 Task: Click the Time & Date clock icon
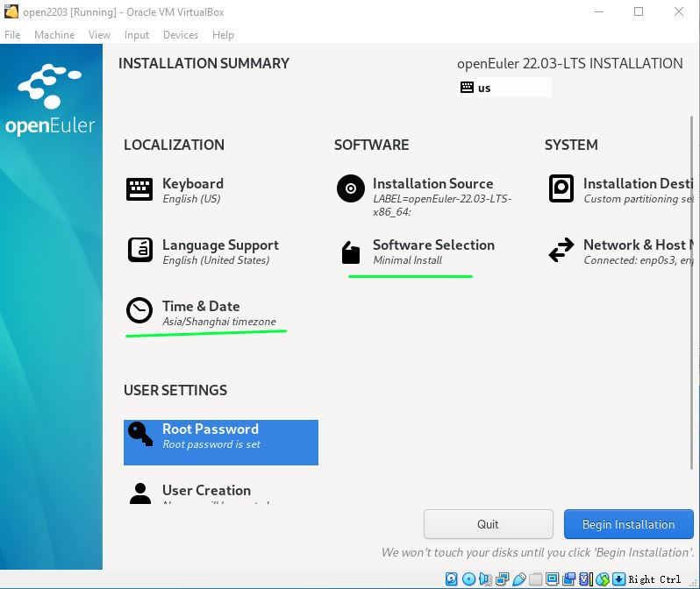(139, 310)
